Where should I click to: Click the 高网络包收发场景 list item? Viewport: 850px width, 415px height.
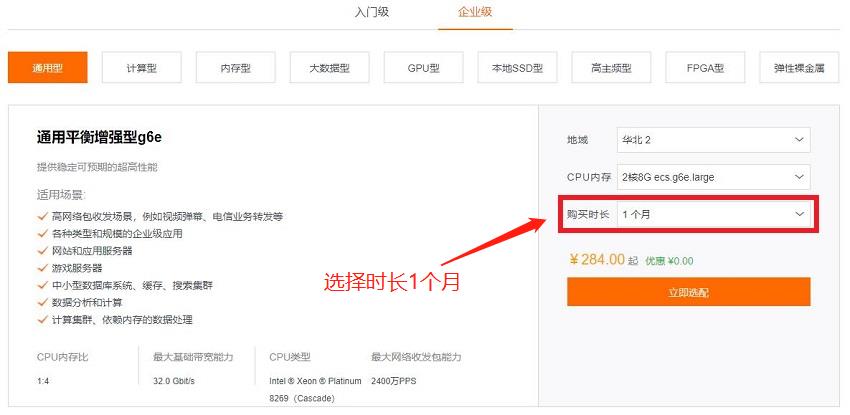coord(167,217)
